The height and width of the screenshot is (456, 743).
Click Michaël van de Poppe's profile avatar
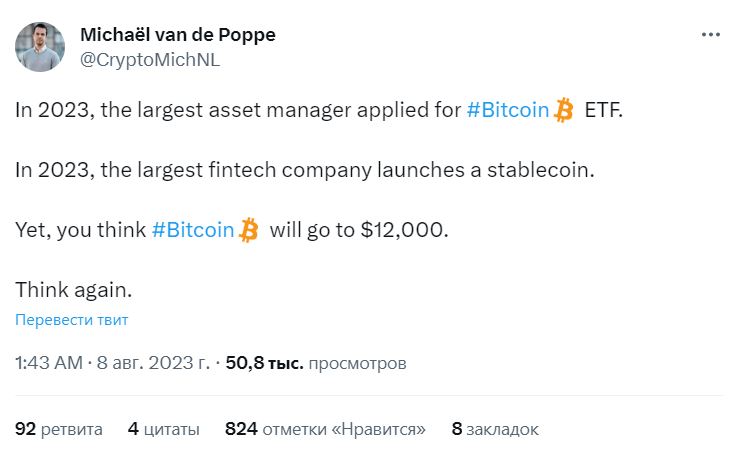(40, 47)
